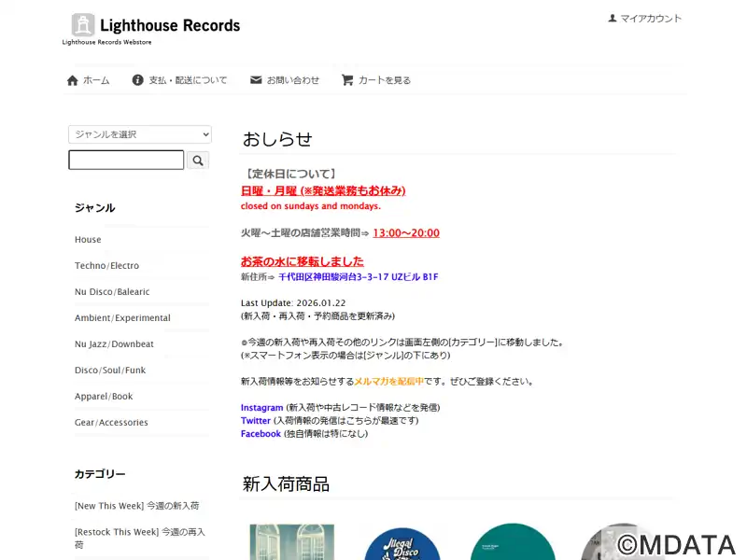Image resolution: width=747 pixels, height=560 pixels.
Task: Open お問い合わせ menu item
Action: coord(293,80)
